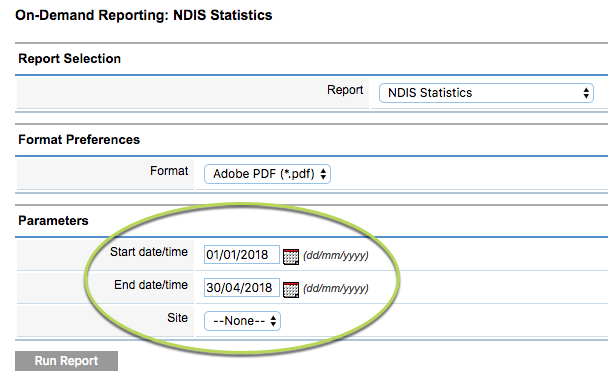Screen dimensions: 608x379
Task: Open the Start date calendar picker icon
Action: click(291, 256)
